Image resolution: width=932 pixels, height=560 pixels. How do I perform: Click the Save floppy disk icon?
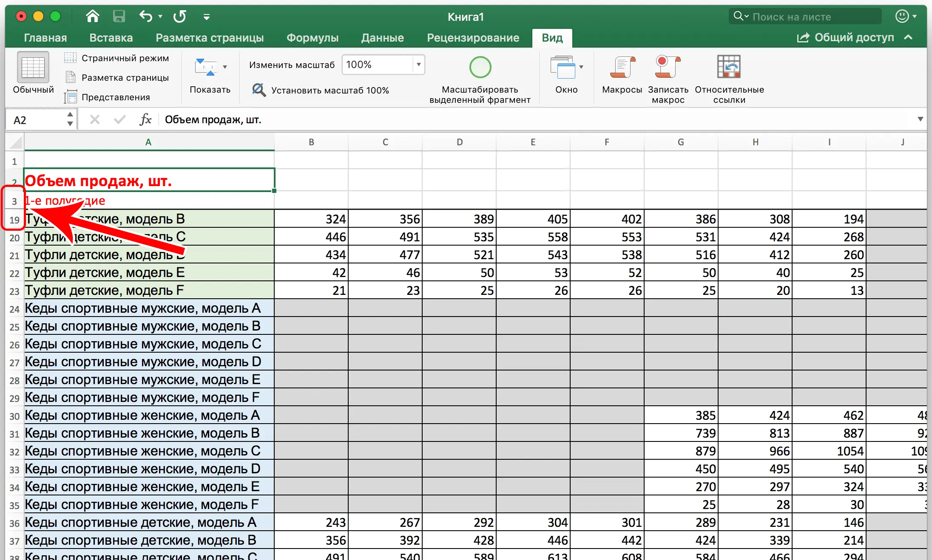(x=119, y=17)
